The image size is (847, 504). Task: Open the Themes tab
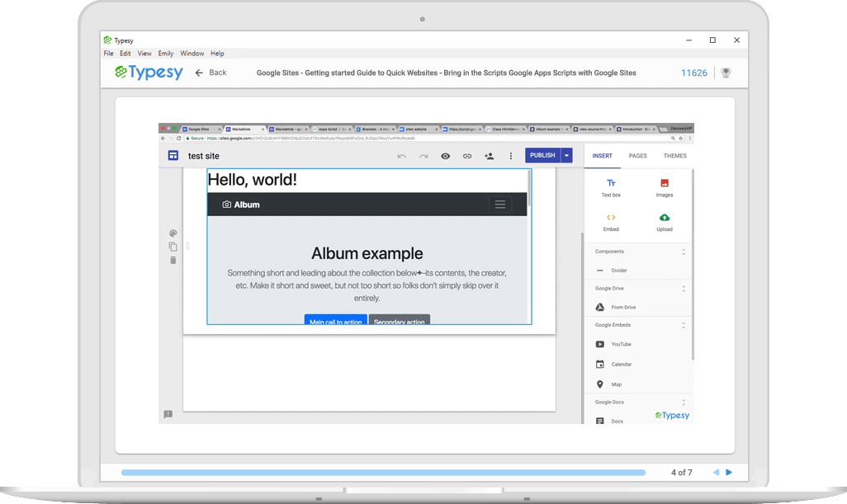point(674,156)
